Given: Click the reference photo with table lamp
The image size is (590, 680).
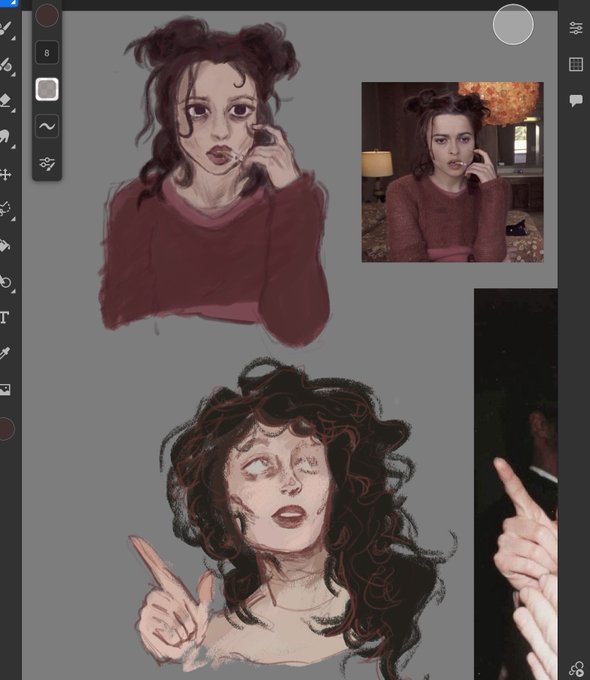Looking at the screenshot, I should pyautogui.click(x=452, y=172).
